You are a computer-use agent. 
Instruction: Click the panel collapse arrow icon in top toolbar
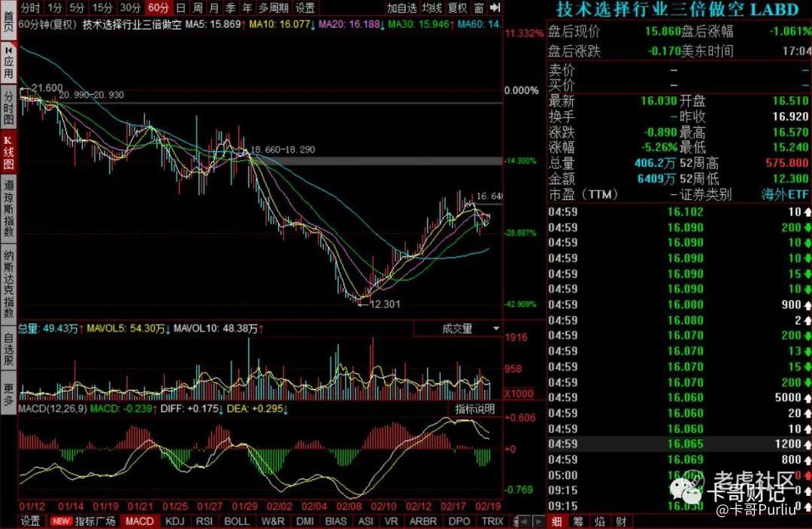coord(495,8)
